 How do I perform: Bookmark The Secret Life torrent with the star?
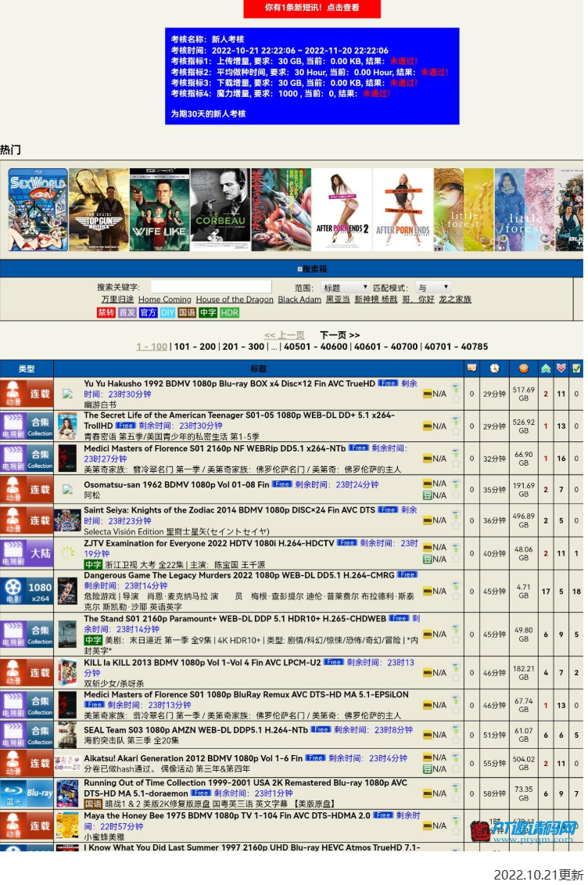(x=456, y=432)
